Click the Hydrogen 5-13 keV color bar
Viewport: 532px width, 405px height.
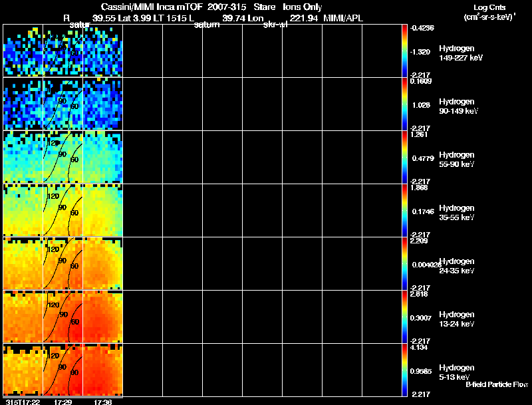(405, 370)
